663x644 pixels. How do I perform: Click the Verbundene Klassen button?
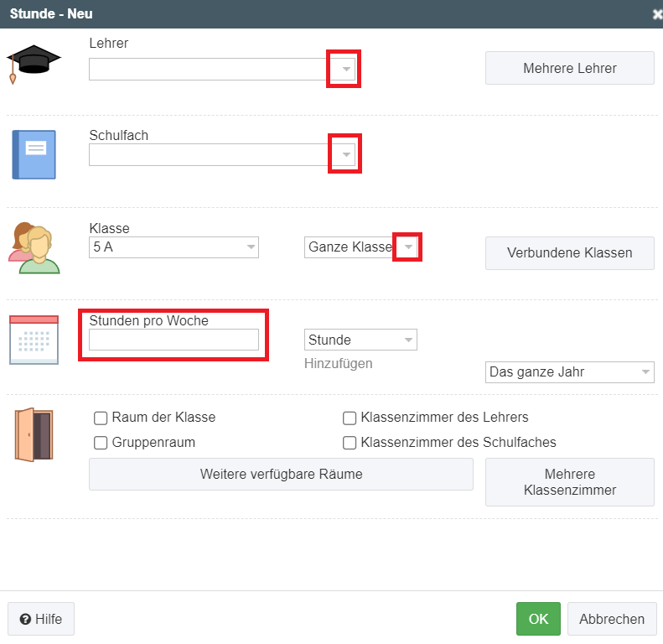tap(570, 253)
